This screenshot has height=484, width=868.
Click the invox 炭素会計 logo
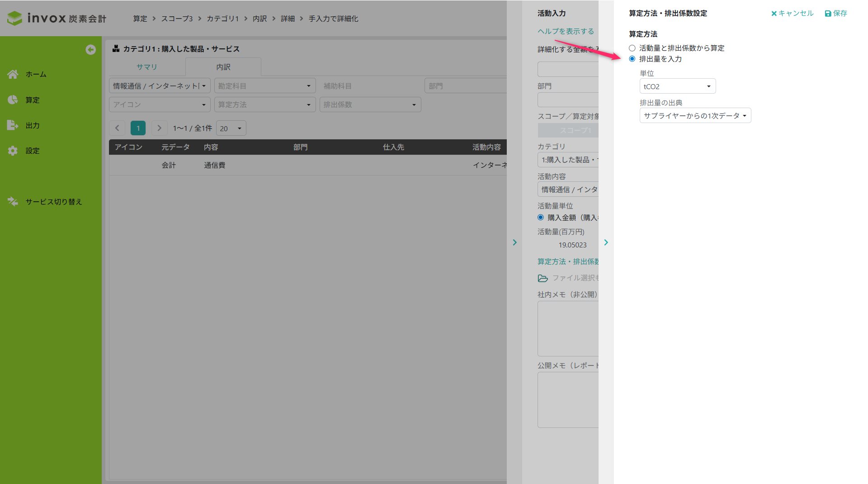57,18
